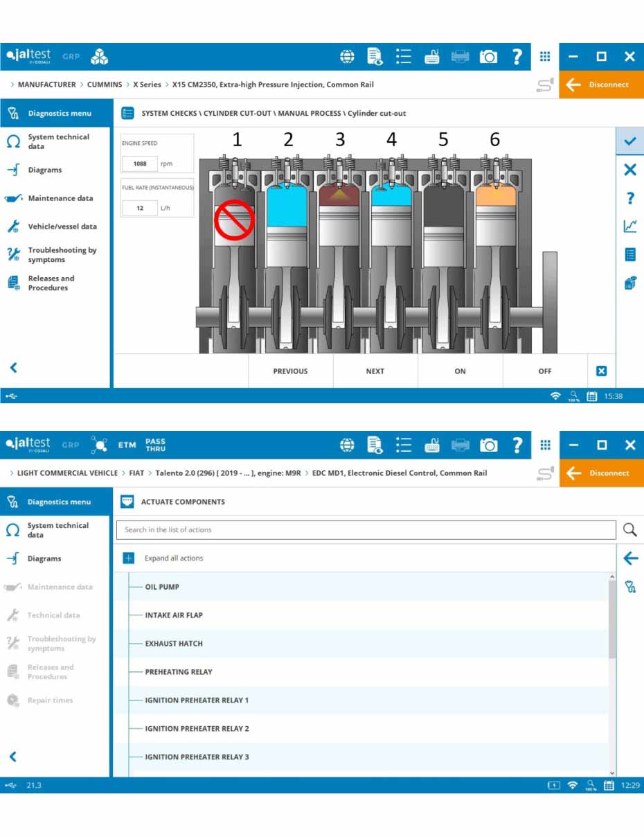The image size is (644, 837).
Task: Click the X Series breadcrumb
Action: (x=147, y=85)
